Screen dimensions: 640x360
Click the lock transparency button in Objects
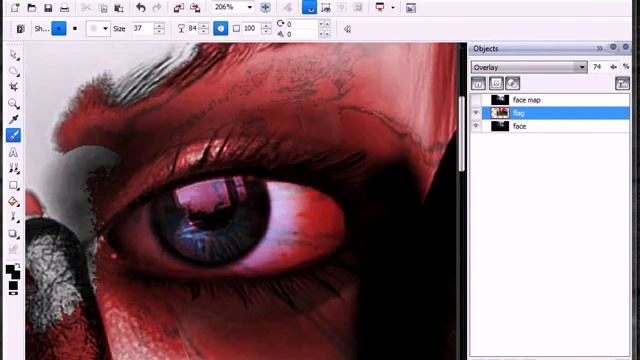478,84
